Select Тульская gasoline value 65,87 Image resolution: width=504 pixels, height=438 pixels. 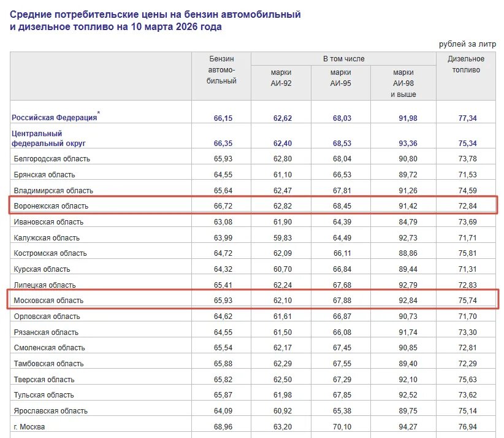coord(223,395)
